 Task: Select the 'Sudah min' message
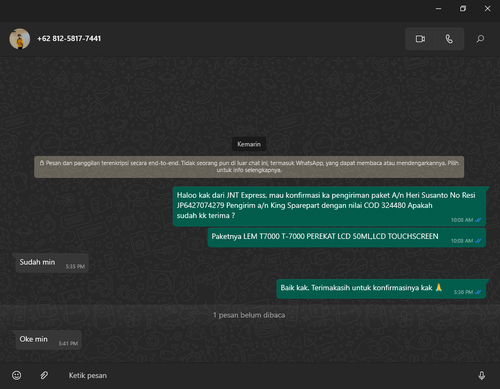(x=52, y=263)
